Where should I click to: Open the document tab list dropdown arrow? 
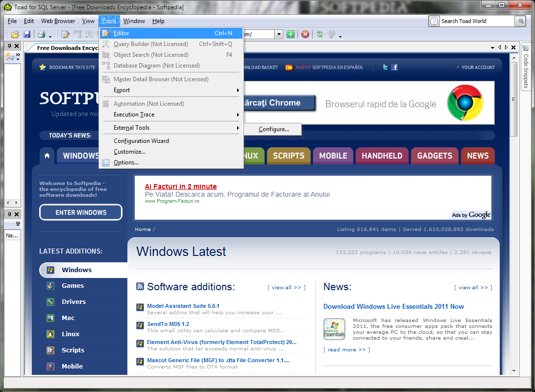[492, 48]
